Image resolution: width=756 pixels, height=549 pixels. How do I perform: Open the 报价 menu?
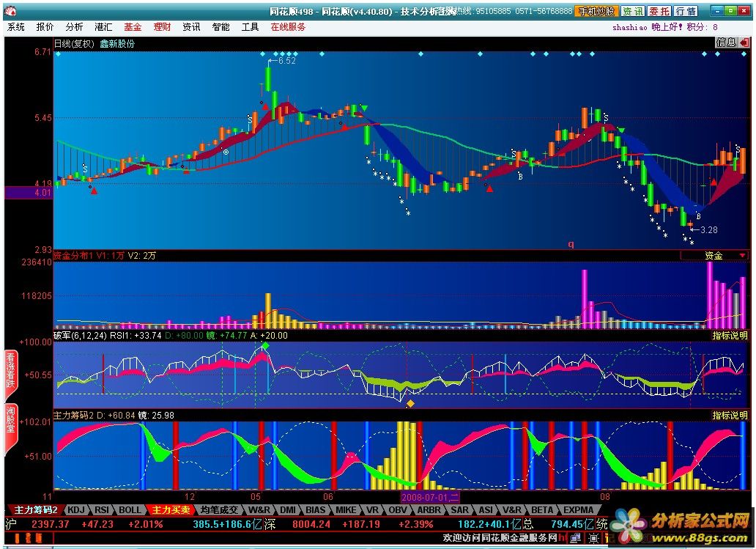(45, 27)
